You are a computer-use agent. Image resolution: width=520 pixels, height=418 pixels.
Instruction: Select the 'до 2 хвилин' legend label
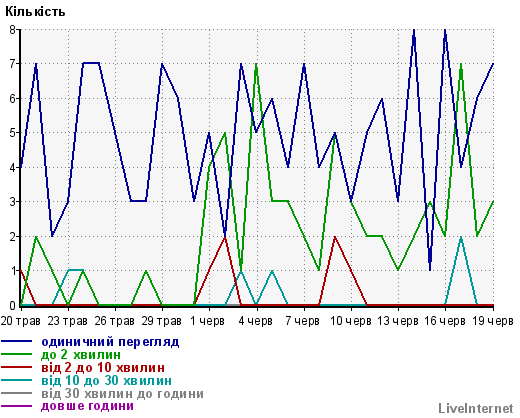pos(81,355)
